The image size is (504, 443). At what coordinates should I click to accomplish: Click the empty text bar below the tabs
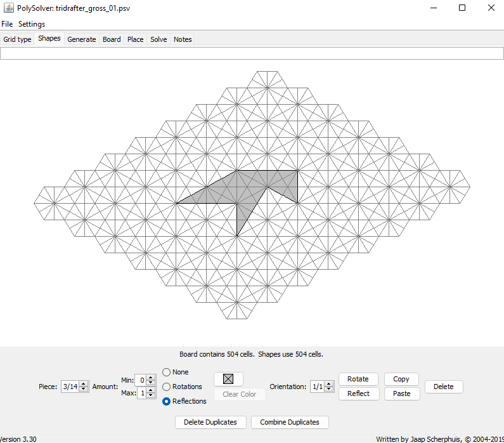click(252, 53)
